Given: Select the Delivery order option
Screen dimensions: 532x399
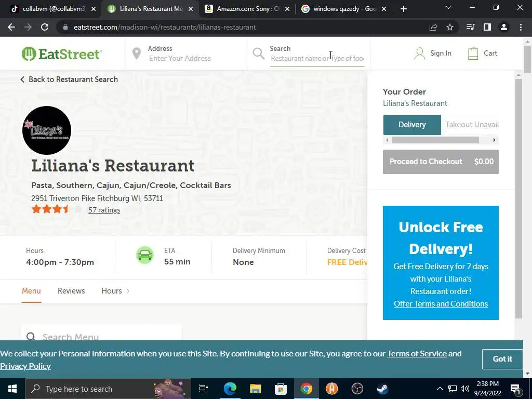Looking at the screenshot, I should click(412, 125).
